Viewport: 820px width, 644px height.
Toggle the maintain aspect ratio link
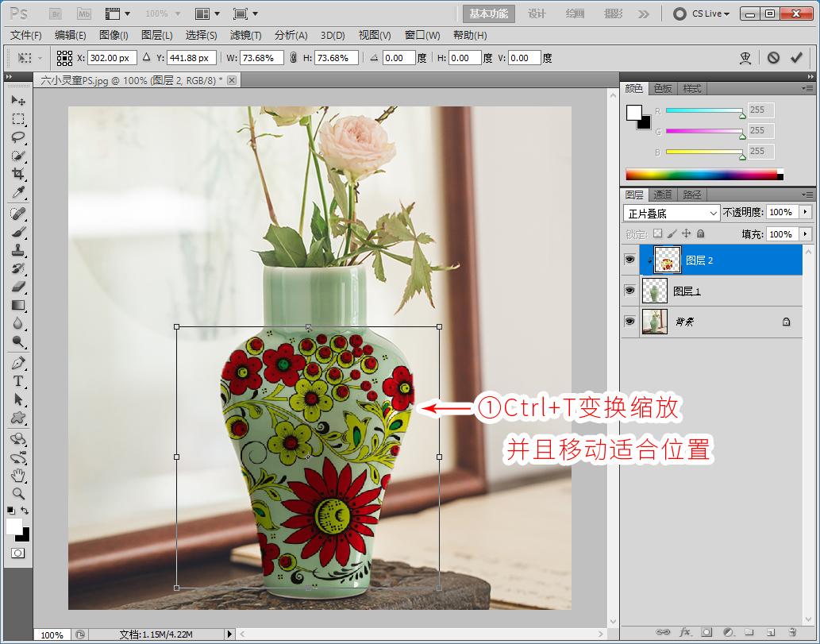pos(294,58)
